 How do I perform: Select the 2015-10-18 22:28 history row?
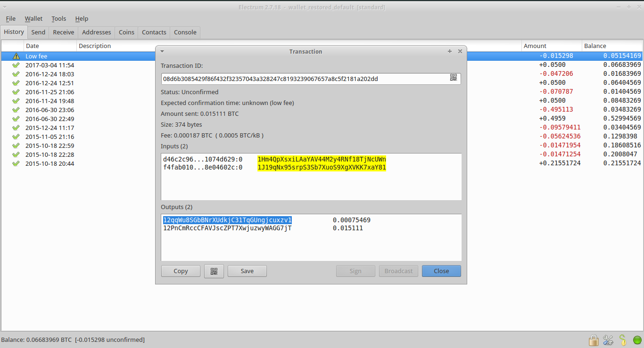click(322, 154)
